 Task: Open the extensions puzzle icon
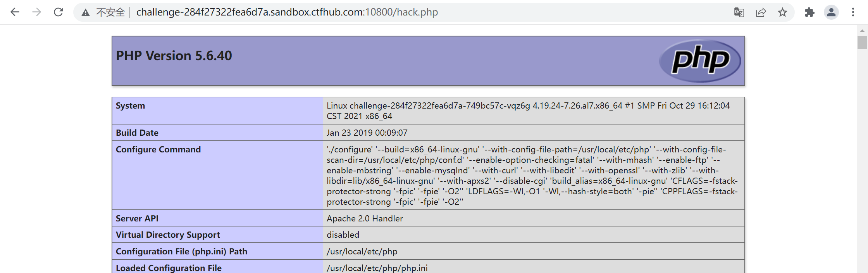pos(809,12)
